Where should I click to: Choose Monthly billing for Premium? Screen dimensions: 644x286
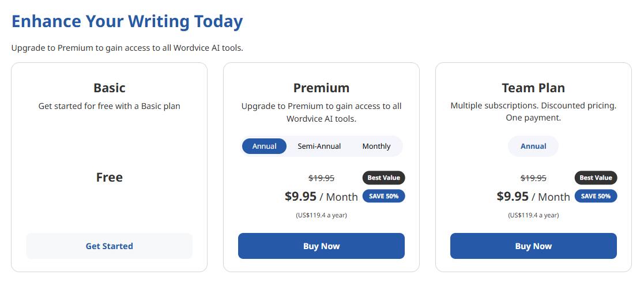click(376, 146)
